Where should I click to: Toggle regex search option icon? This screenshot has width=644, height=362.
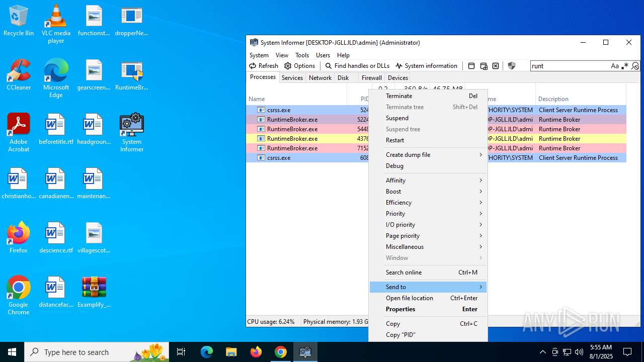click(x=625, y=66)
